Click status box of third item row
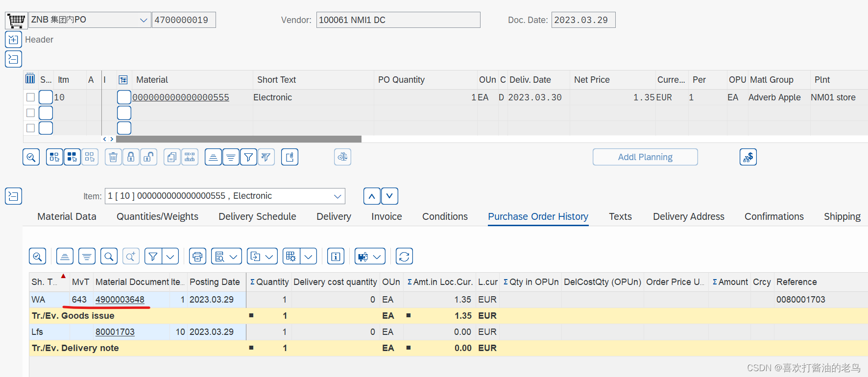The height and width of the screenshot is (377, 868). tap(46, 128)
